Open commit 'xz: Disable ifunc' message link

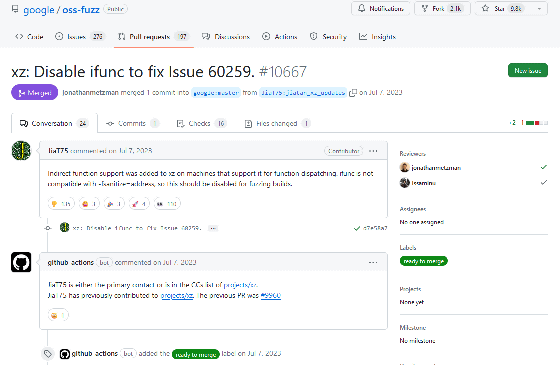pos(137,228)
